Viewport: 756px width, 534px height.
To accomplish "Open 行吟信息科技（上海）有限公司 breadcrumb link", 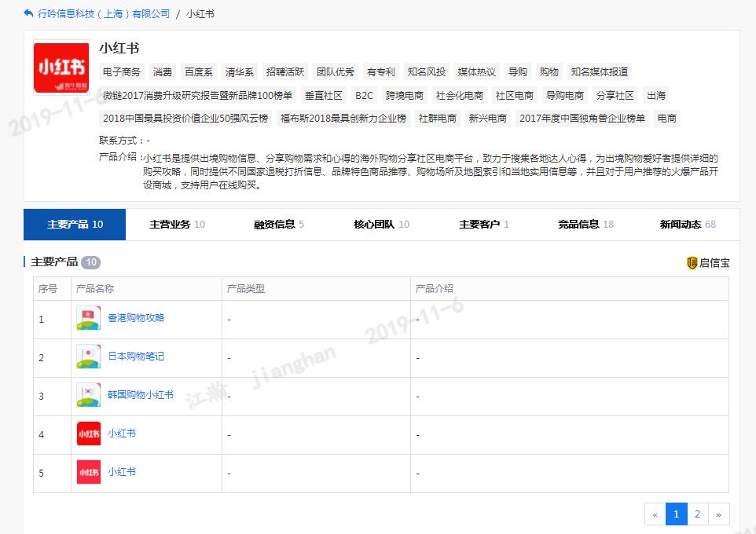I will click(104, 13).
